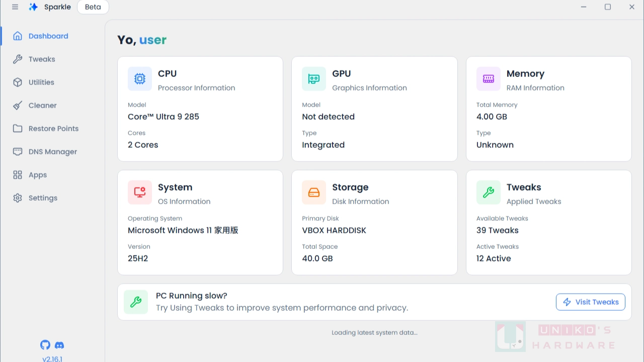Click the Beta badge
The image size is (644, 362).
[x=93, y=7]
